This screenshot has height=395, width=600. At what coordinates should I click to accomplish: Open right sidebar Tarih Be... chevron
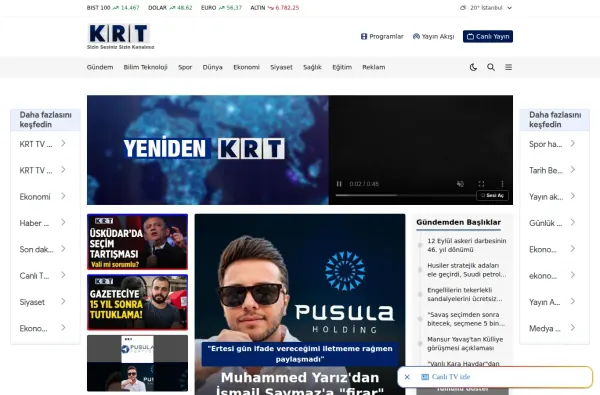pos(572,170)
